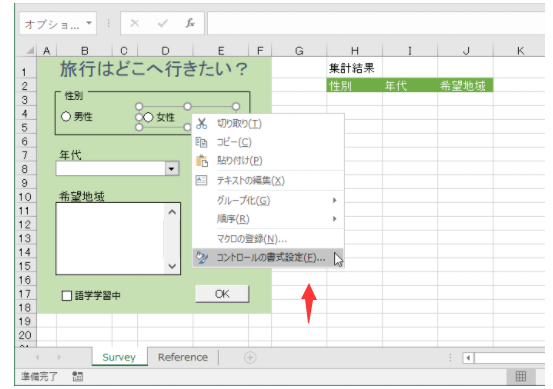This screenshot has width=553, height=389.
Task: Click the formula bar confirm checkmark icon
Action: [x=163, y=23]
